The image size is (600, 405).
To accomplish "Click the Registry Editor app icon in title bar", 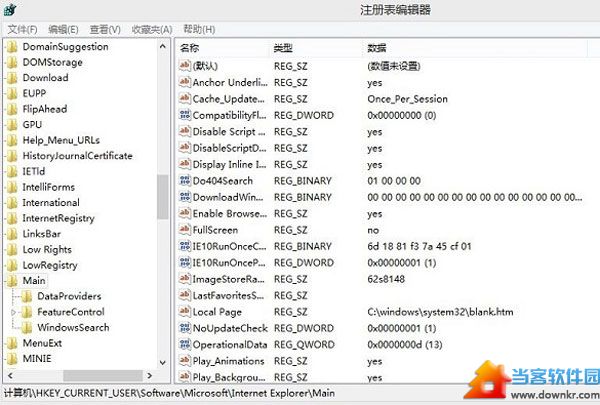I will (10, 10).
